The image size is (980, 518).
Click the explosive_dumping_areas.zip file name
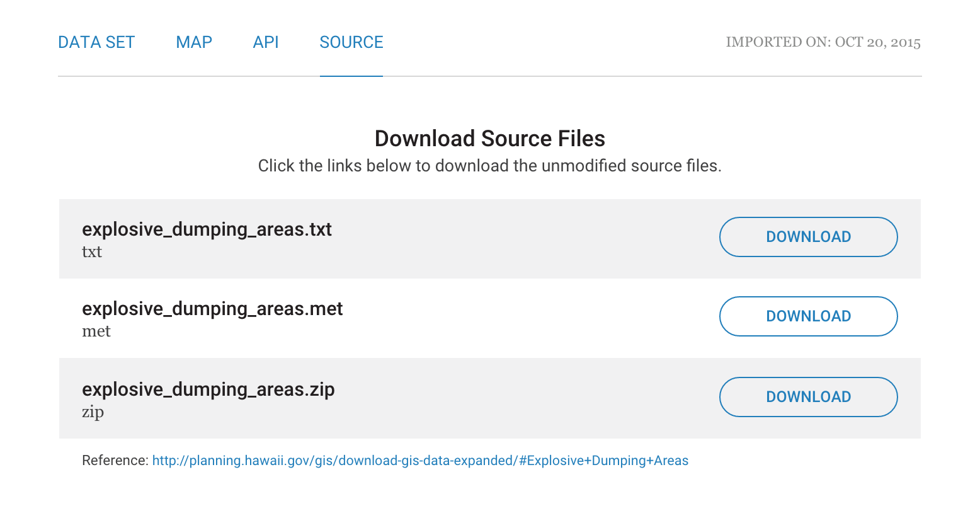[208, 389]
